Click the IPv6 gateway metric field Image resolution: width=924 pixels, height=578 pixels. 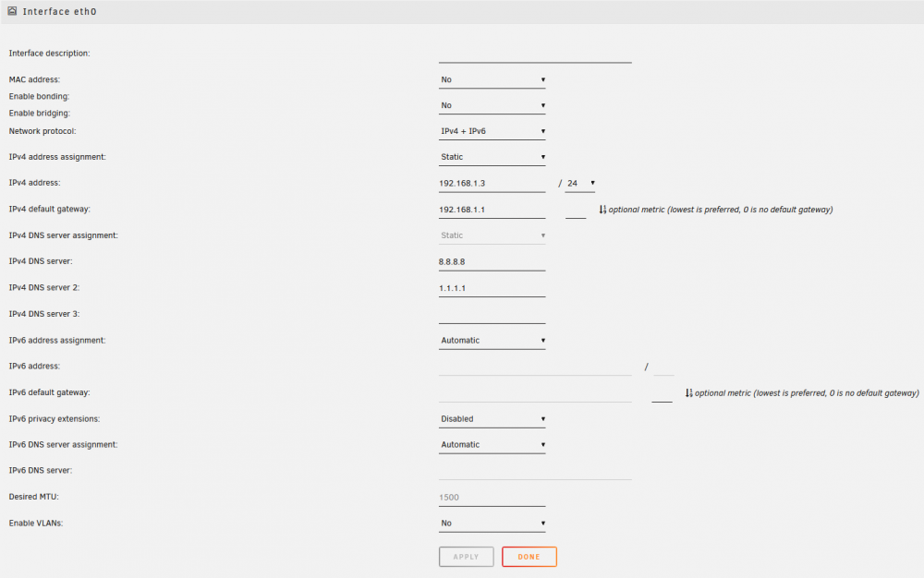(x=662, y=393)
